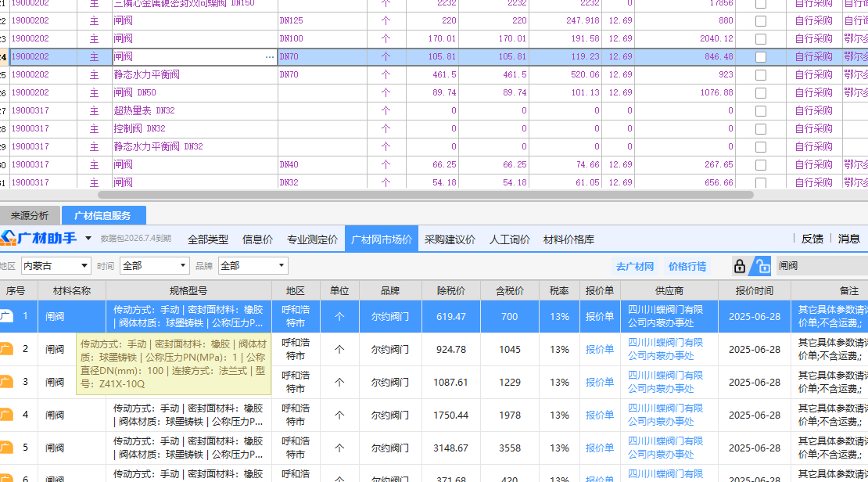Click the 619.47 price in the selected result row

(x=450, y=316)
